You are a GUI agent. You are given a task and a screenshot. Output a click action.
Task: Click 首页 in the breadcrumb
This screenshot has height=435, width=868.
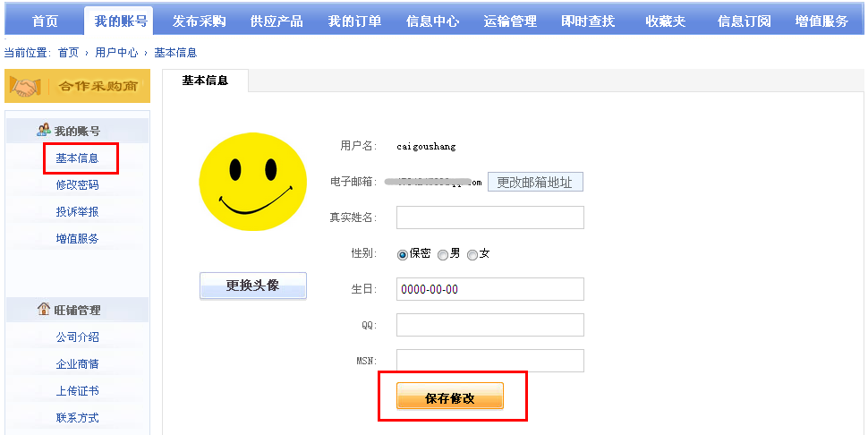coord(69,53)
